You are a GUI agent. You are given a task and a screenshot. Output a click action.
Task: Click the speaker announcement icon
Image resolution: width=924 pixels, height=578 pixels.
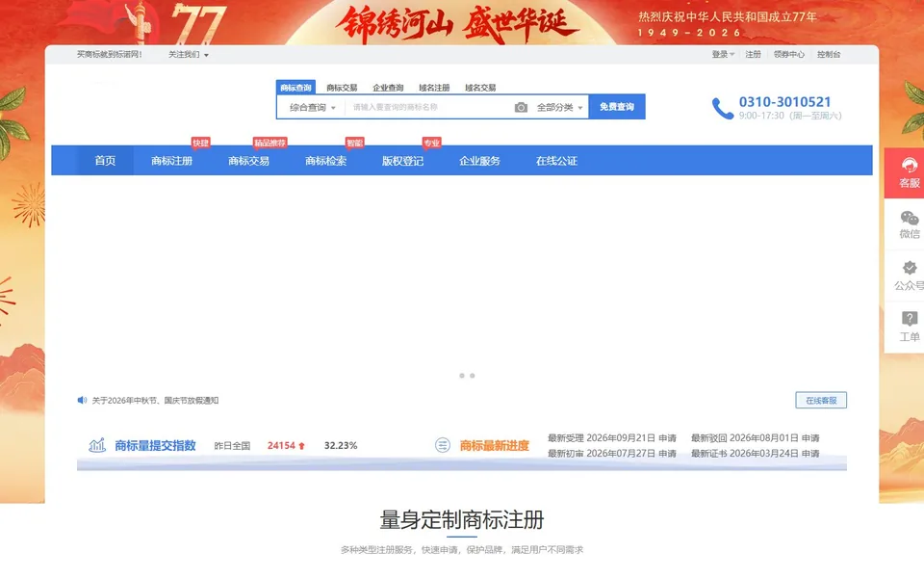82,401
